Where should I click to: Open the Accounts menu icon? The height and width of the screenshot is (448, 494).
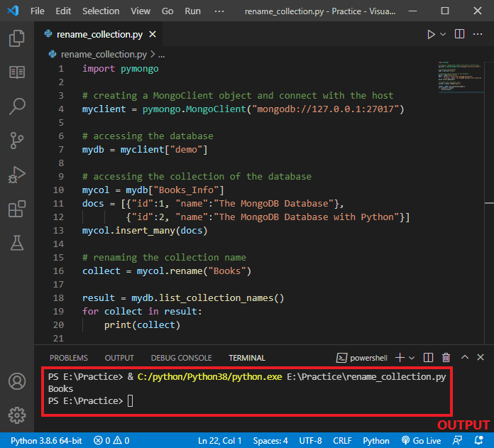pyautogui.click(x=17, y=381)
